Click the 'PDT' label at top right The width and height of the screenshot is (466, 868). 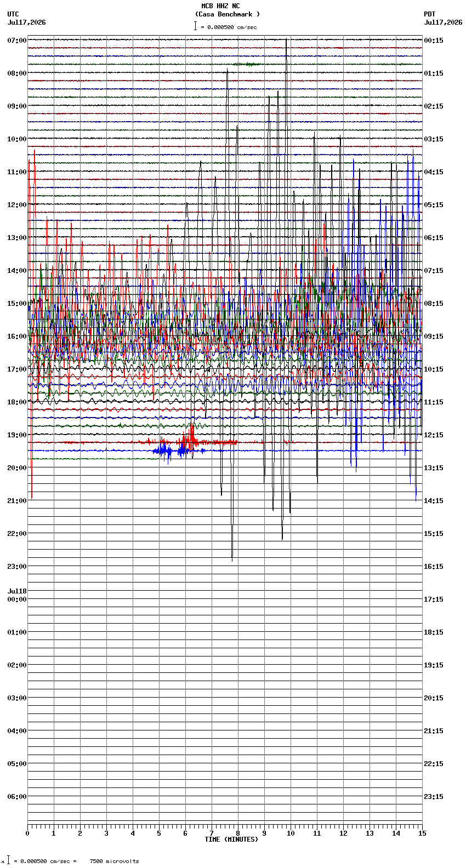(x=430, y=14)
